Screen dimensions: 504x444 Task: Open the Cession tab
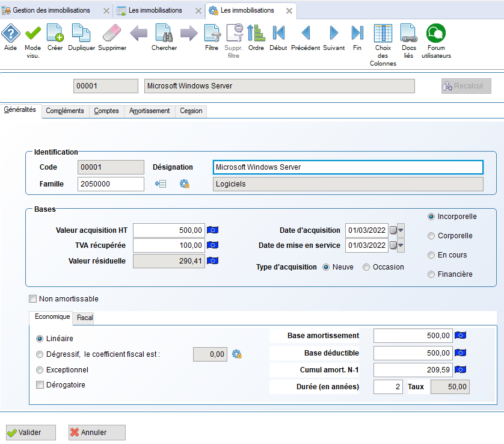[191, 111]
